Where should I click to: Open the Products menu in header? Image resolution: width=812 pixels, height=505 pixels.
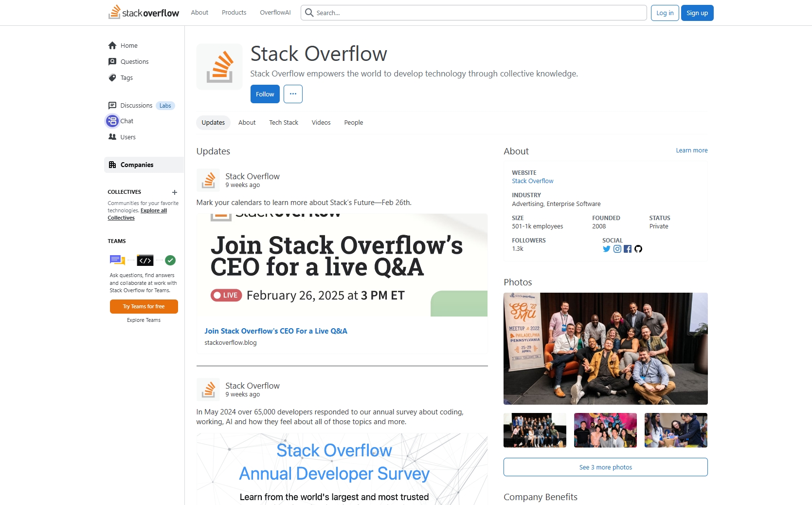pos(234,13)
